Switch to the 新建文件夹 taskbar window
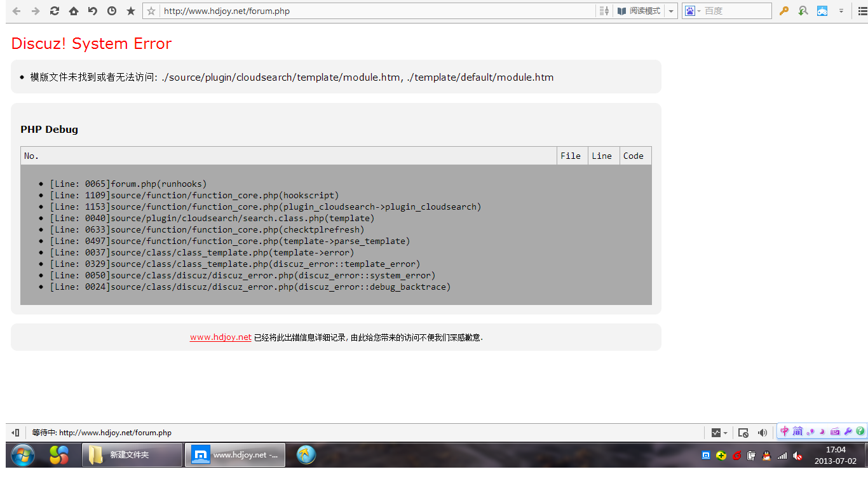This screenshot has height=488, width=868. [x=132, y=455]
